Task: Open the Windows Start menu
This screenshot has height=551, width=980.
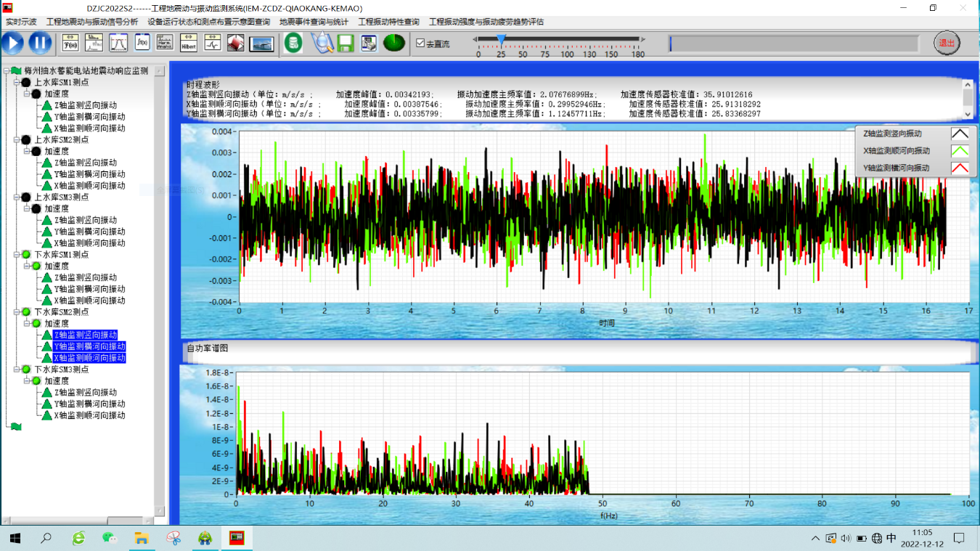Action: (15, 538)
